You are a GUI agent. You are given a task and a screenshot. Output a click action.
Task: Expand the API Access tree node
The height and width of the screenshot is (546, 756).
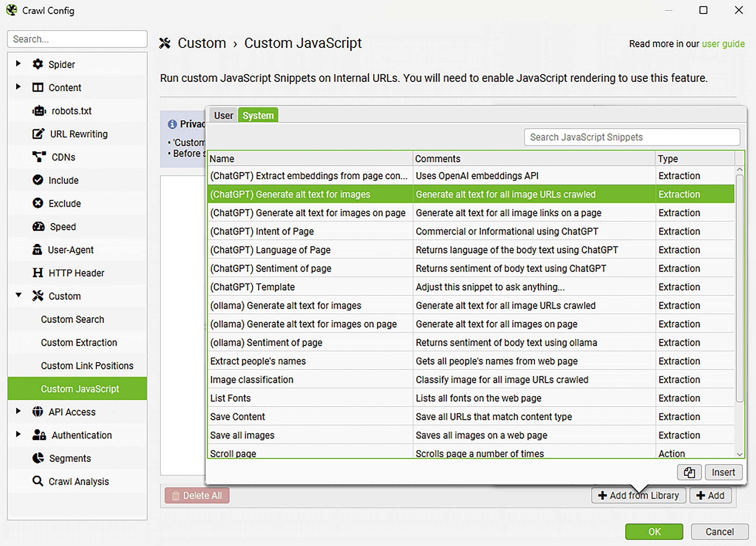tap(18, 411)
